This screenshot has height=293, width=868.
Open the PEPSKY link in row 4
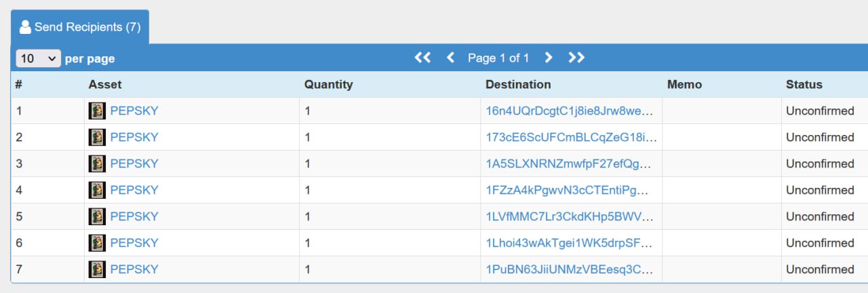[x=134, y=190]
